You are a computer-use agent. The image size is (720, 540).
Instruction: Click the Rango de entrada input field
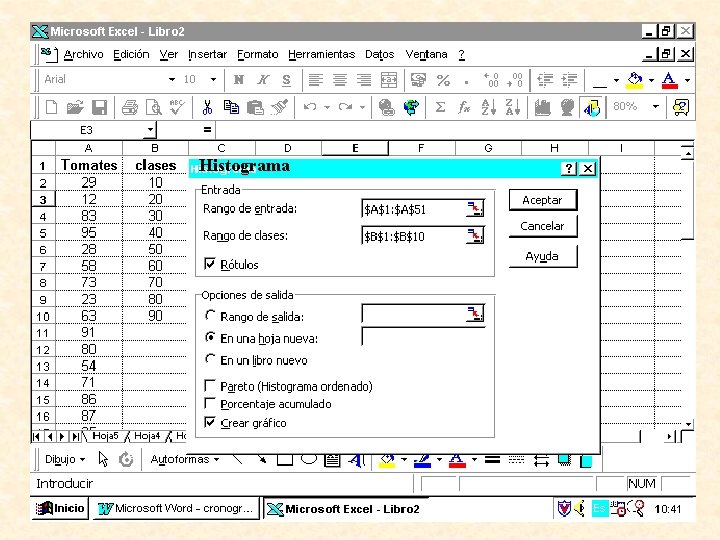[414, 209]
